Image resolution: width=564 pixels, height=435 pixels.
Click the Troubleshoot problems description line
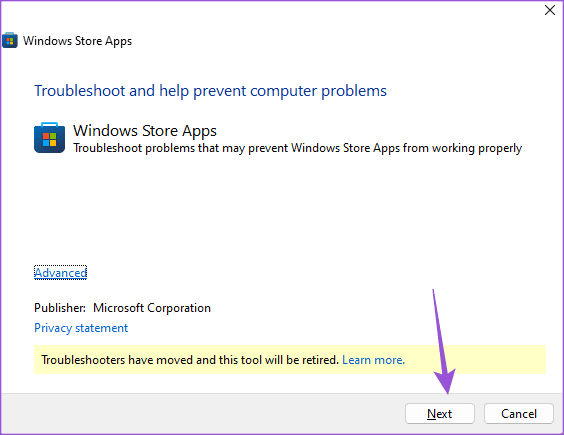pyautogui.click(x=297, y=148)
